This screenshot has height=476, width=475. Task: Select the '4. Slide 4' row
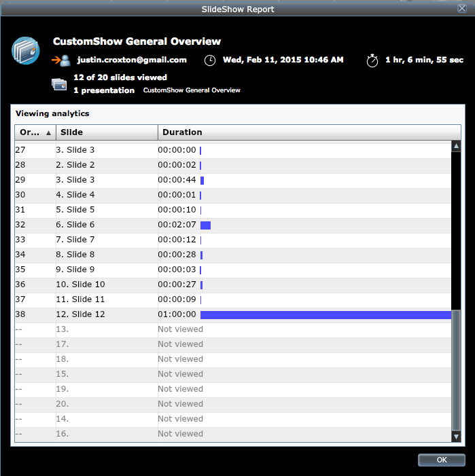coord(233,195)
